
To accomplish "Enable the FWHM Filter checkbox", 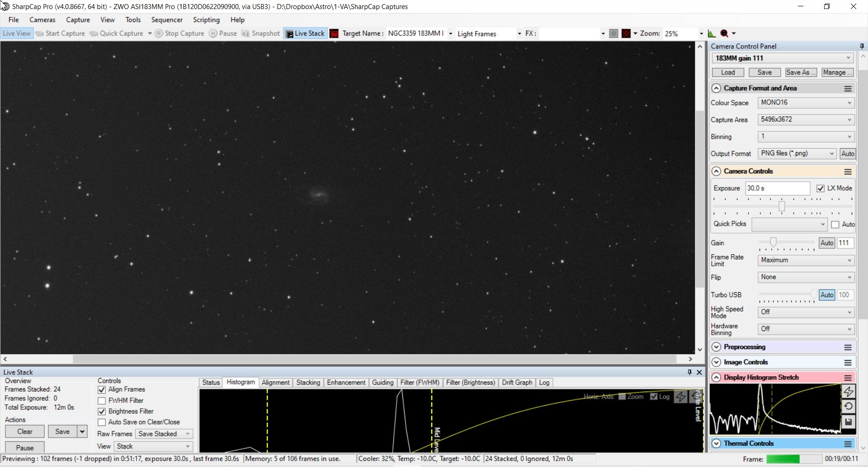I will (x=102, y=401).
